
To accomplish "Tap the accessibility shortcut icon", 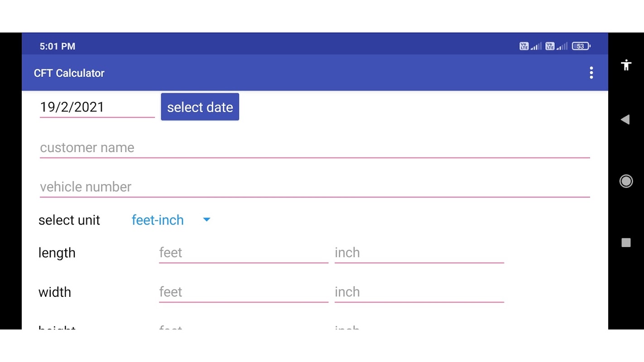I will pyautogui.click(x=626, y=65).
